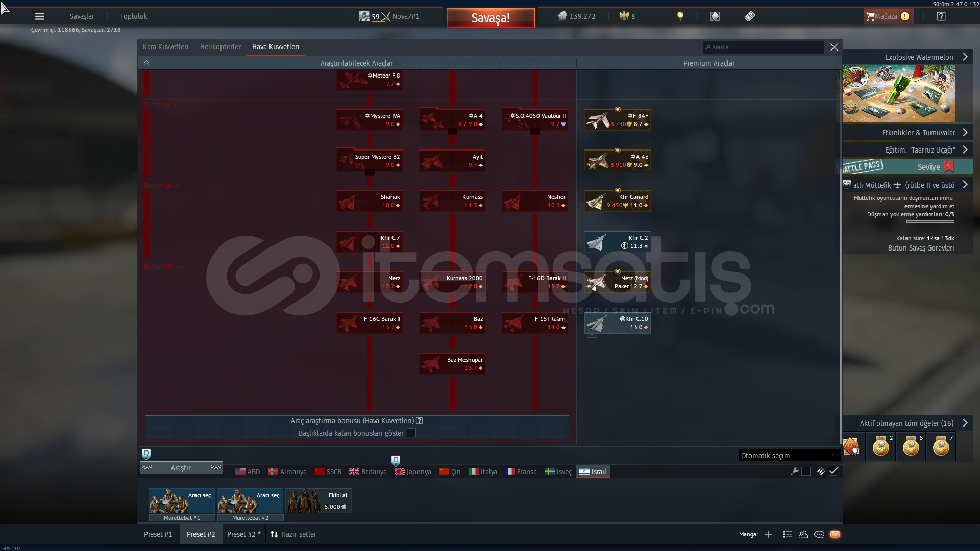The width and height of the screenshot is (980, 551).
Task: Select the Baz Meshupar aircraft
Action: click(x=452, y=364)
